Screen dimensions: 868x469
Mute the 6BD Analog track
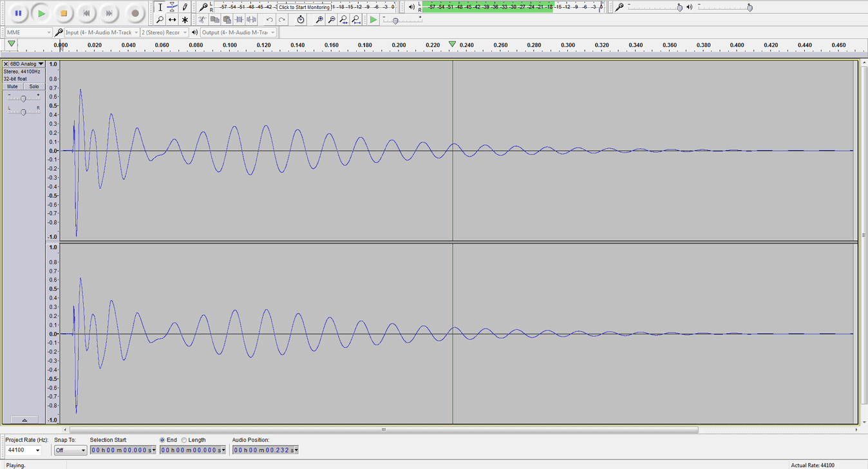(x=13, y=86)
